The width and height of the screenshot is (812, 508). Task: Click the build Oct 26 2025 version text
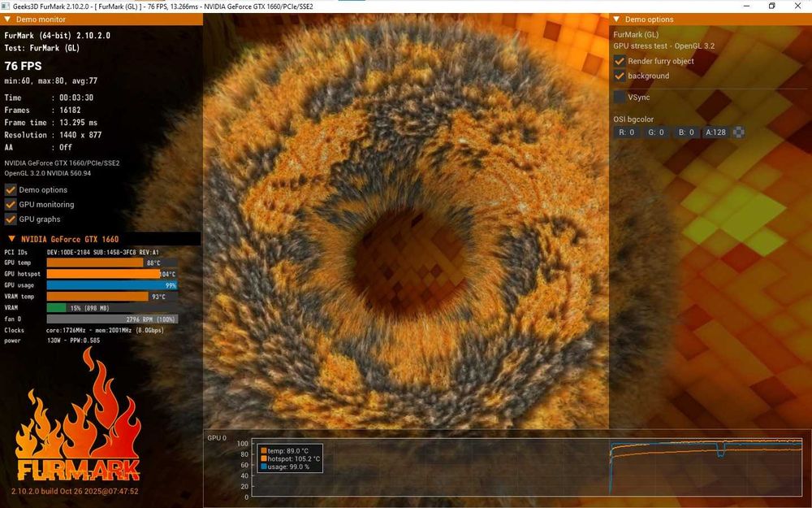(75, 491)
